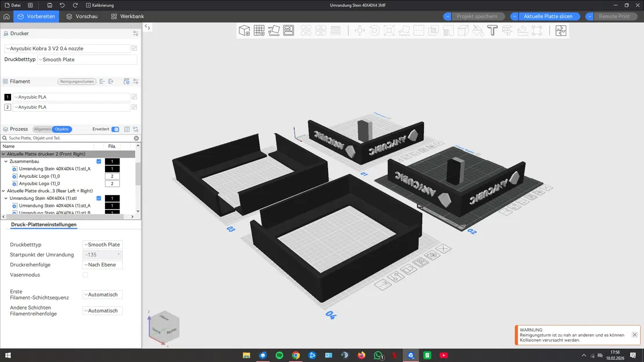The image size is (644, 362).
Task: Enable the Vasenmodus checkbox
Action: point(85,275)
